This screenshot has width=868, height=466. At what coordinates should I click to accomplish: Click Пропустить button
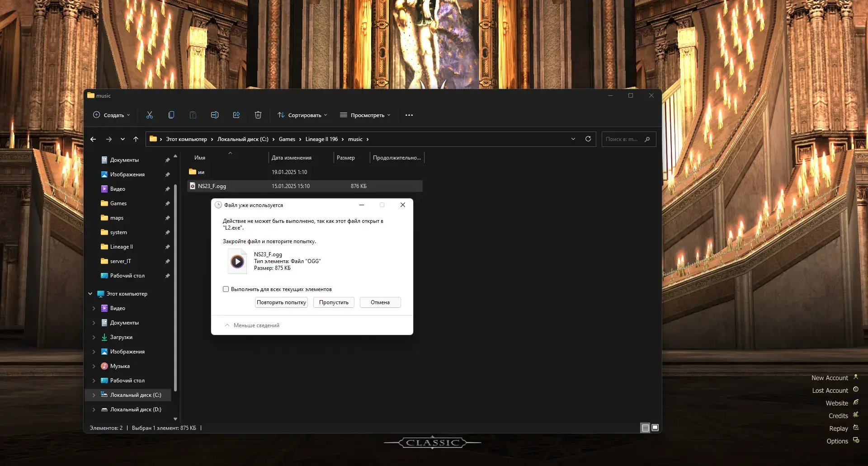coord(334,302)
